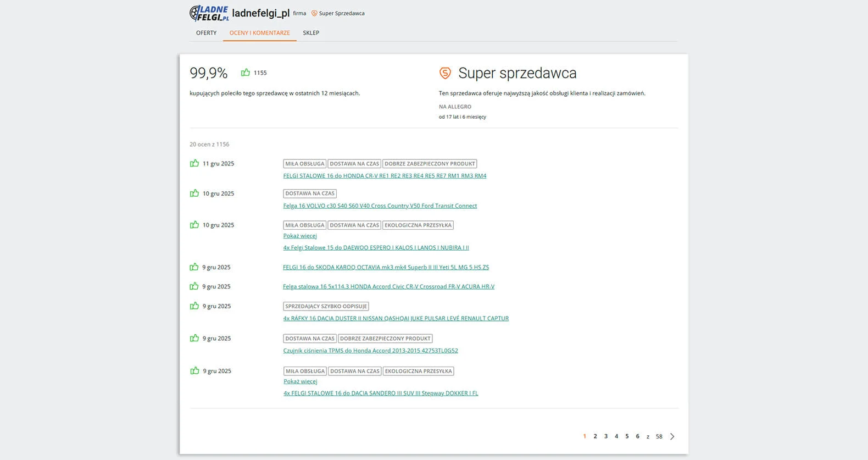This screenshot has width=868, height=460.
Task: Click the 'firma' label next to seller name
Action: (x=299, y=13)
